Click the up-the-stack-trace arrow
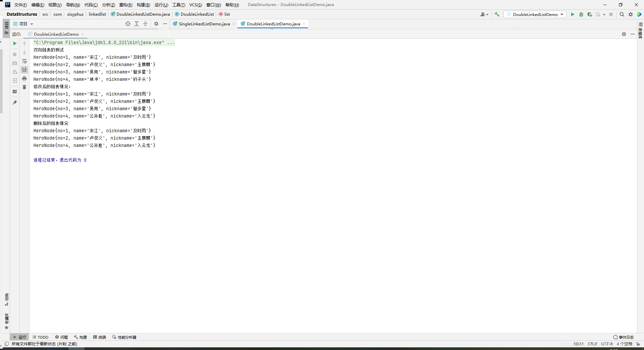 click(x=24, y=44)
